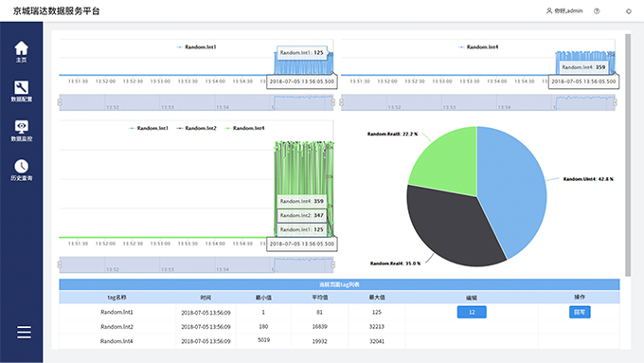Click average value 19932 cell
The height and width of the screenshot is (363, 644).
click(319, 341)
